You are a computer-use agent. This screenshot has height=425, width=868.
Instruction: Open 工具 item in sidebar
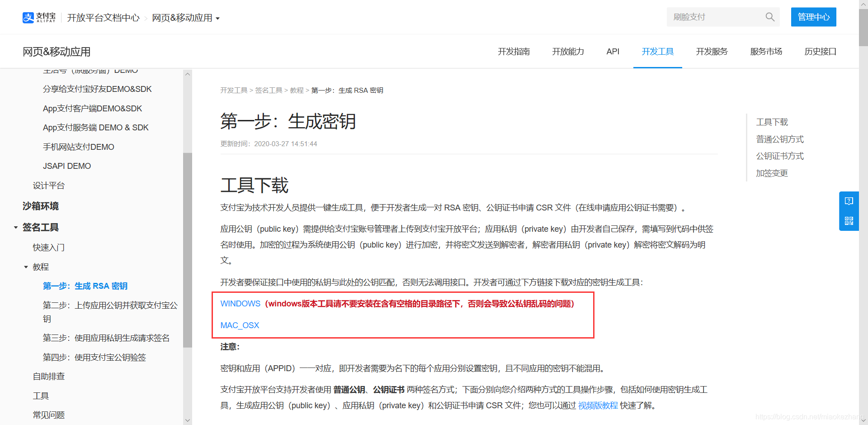[x=41, y=396]
